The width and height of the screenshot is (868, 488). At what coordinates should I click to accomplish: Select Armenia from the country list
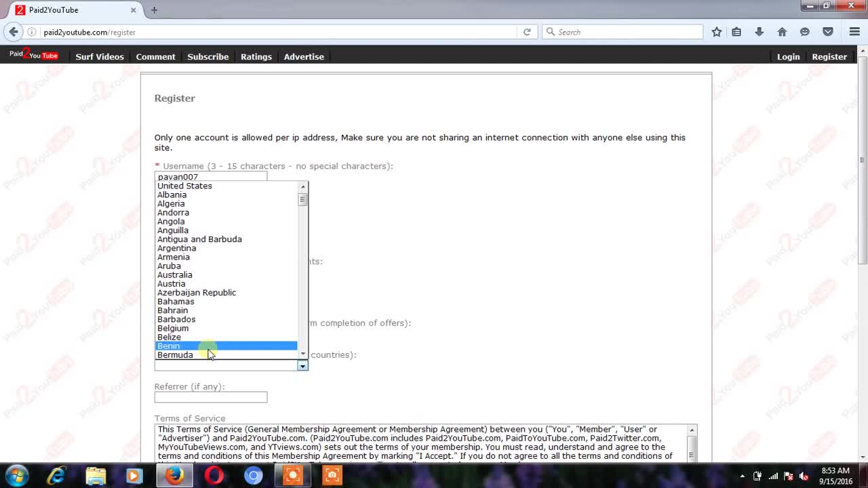[x=226, y=257]
